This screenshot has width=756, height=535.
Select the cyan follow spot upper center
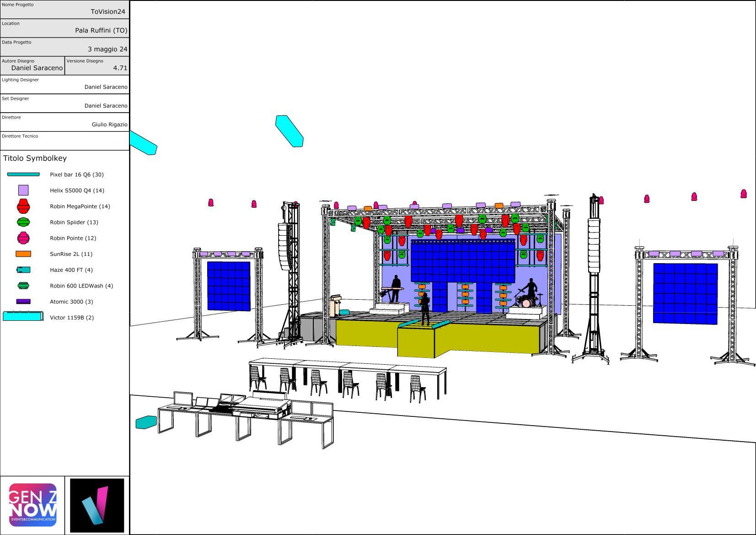click(290, 131)
